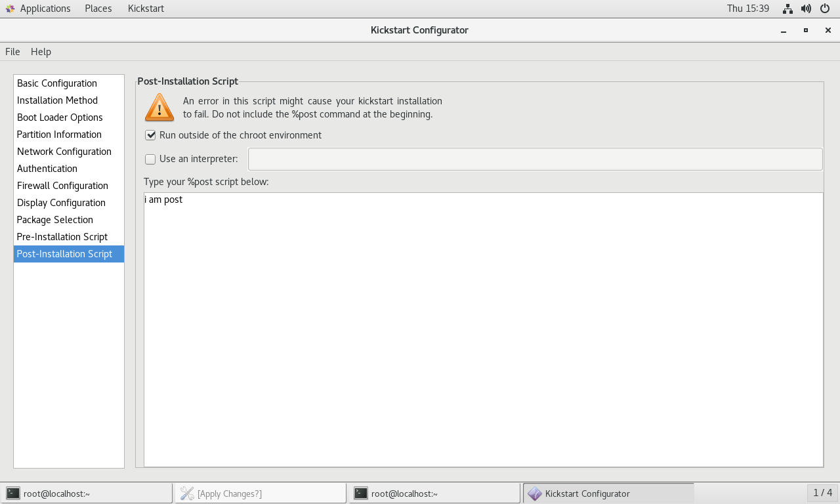840x504 pixels.
Task: Click into the %post script text area
Action: (483, 329)
